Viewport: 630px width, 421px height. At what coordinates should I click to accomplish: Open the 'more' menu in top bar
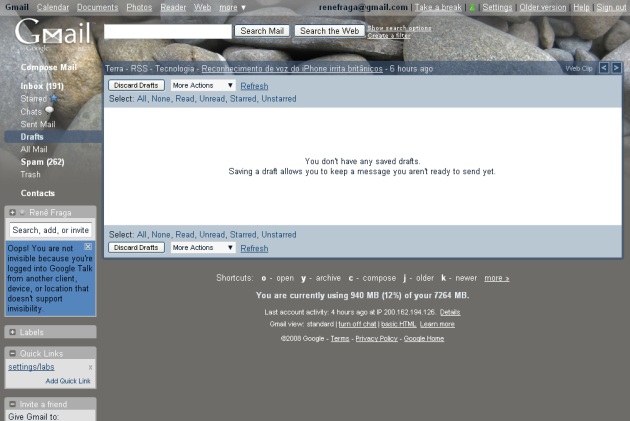(232, 7)
